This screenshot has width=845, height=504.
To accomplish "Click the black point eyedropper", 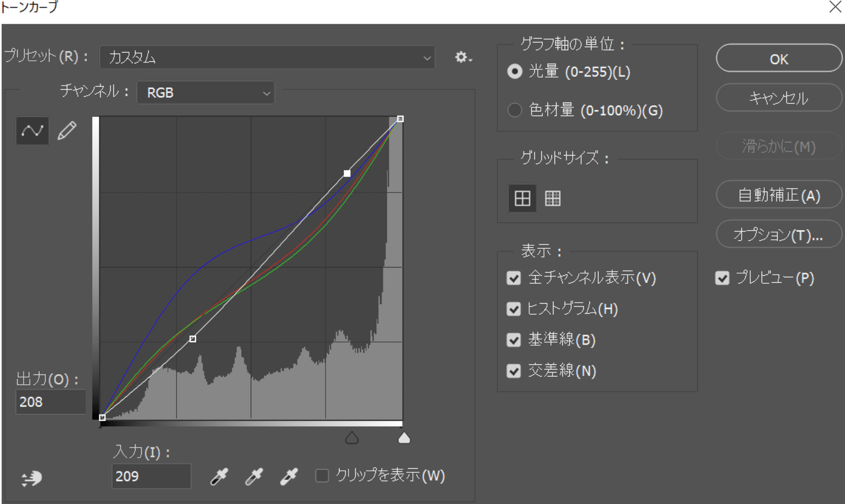I will pyautogui.click(x=219, y=476).
